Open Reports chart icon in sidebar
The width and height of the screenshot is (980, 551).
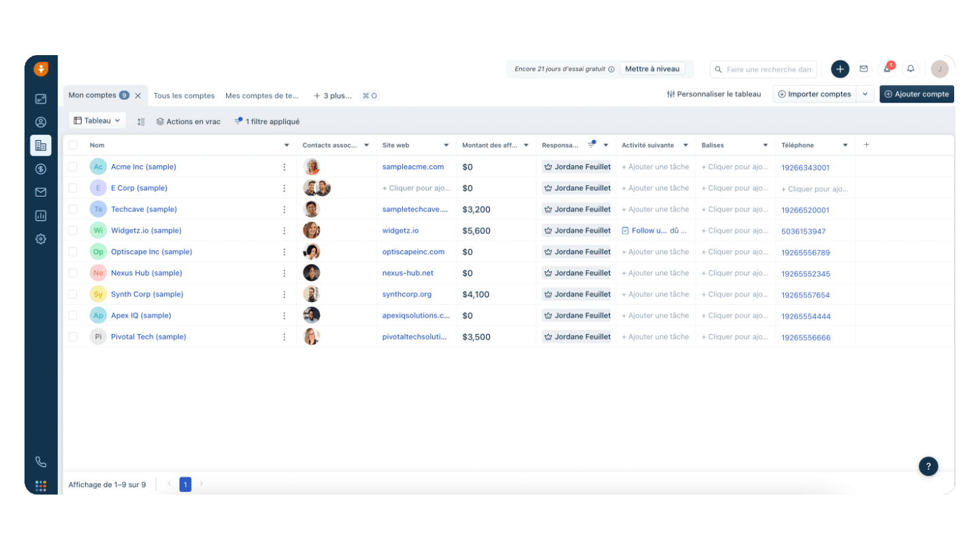coord(41,216)
